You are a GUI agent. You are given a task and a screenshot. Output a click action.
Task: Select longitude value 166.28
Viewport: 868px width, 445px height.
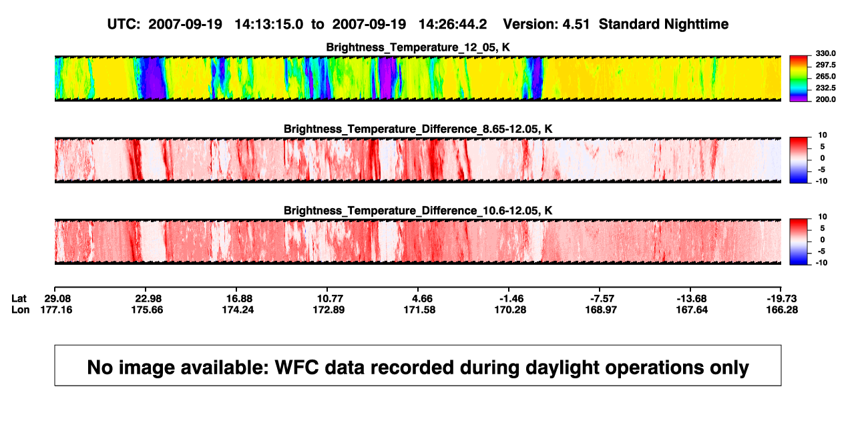coord(783,310)
